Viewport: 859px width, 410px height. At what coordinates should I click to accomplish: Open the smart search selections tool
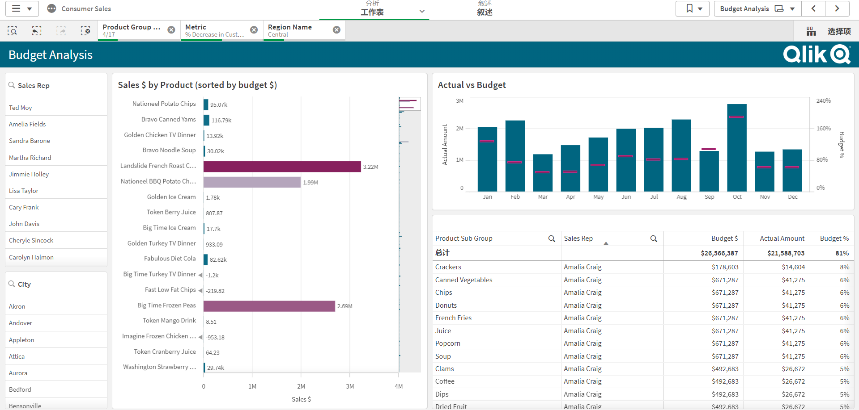click(x=13, y=31)
